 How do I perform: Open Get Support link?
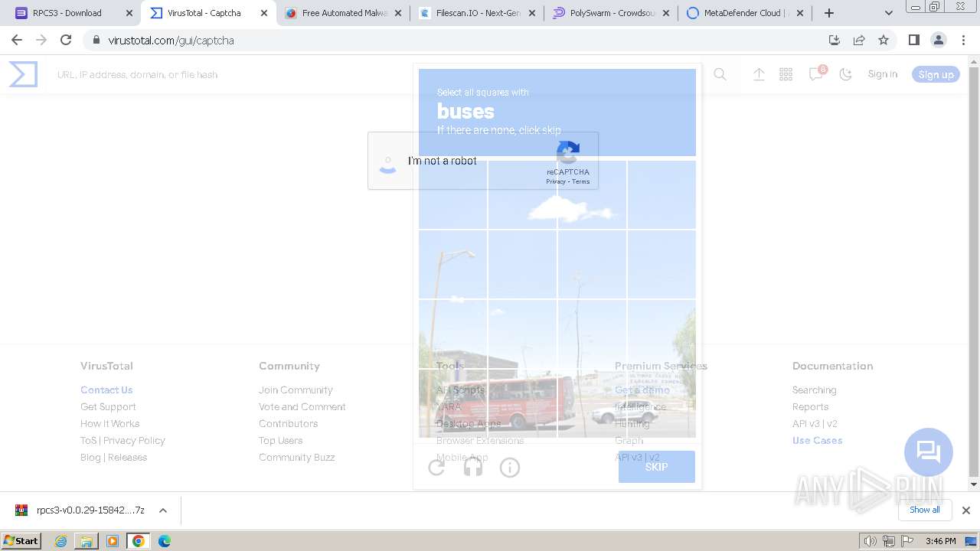[108, 406]
